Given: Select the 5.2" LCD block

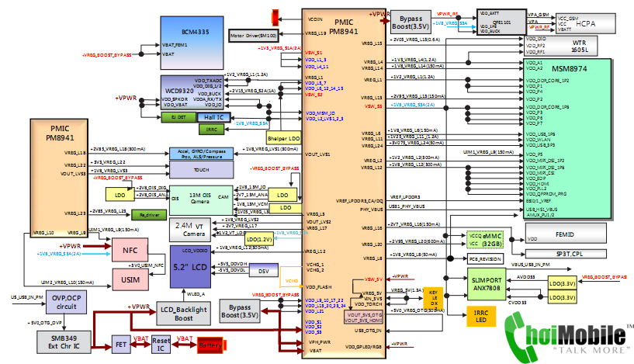Looking at the screenshot, I should point(190,266).
